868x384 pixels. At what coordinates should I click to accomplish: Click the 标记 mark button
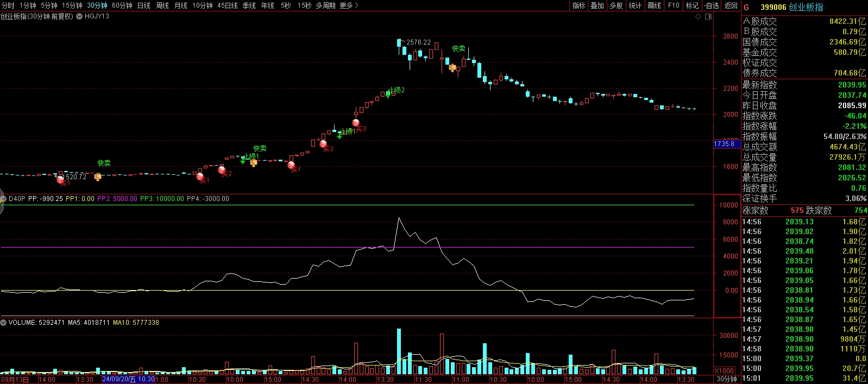click(692, 5)
